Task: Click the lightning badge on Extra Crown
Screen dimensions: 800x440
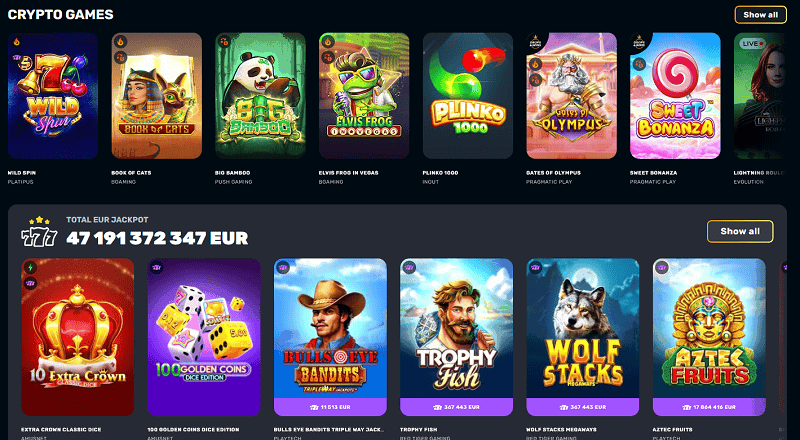Action: [x=31, y=267]
